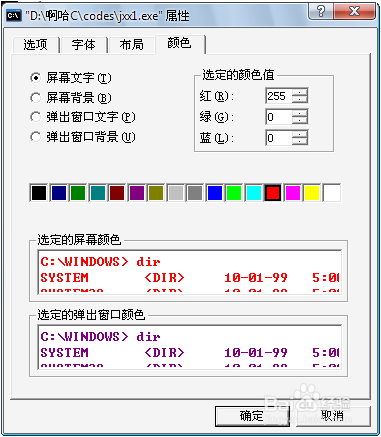Select the 屏幕文字 radio button

click(71, 78)
